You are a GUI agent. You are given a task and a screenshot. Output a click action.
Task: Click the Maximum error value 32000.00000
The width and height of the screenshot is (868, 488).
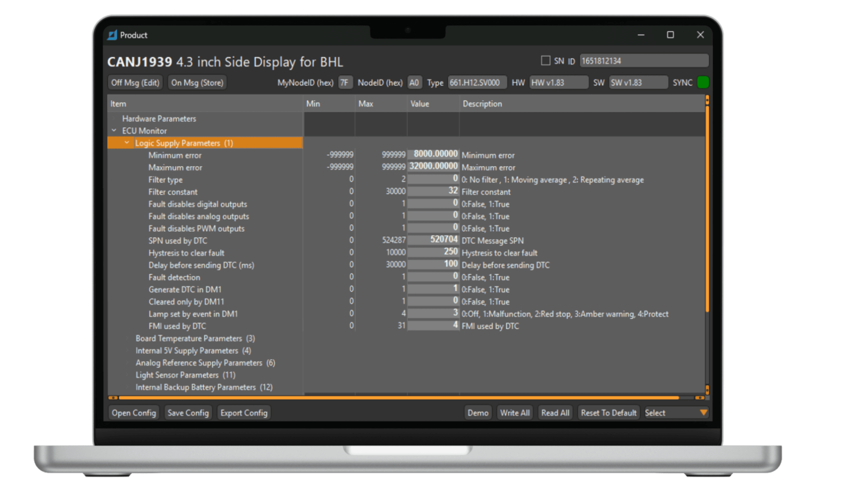pos(433,166)
